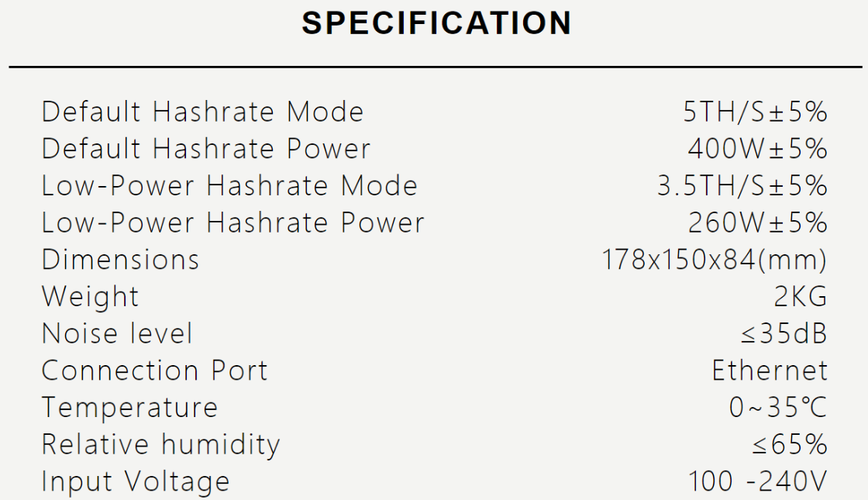Select the 100 -240V input voltage value
The height and width of the screenshot is (500, 868).
click(757, 481)
